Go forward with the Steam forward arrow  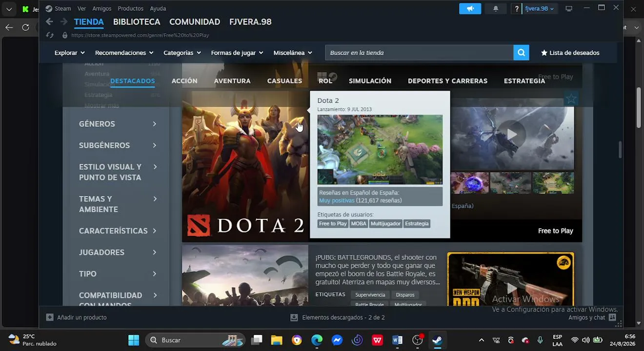tap(64, 21)
